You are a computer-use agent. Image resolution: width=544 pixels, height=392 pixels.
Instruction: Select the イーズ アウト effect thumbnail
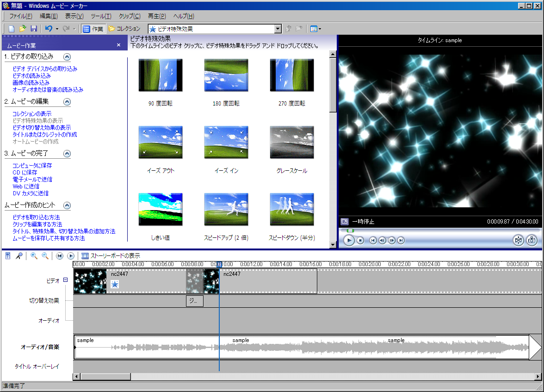pyautogui.click(x=160, y=142)
